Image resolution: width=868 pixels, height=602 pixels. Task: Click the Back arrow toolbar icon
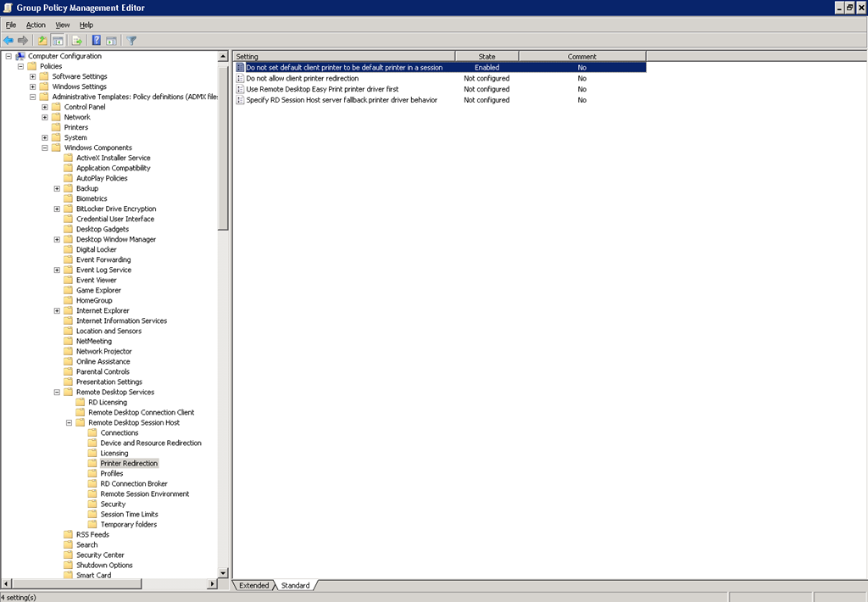tap(8, 41)
